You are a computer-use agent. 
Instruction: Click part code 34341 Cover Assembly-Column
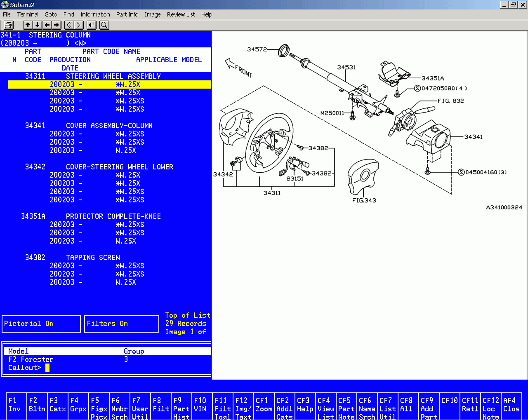coord(89,126)
